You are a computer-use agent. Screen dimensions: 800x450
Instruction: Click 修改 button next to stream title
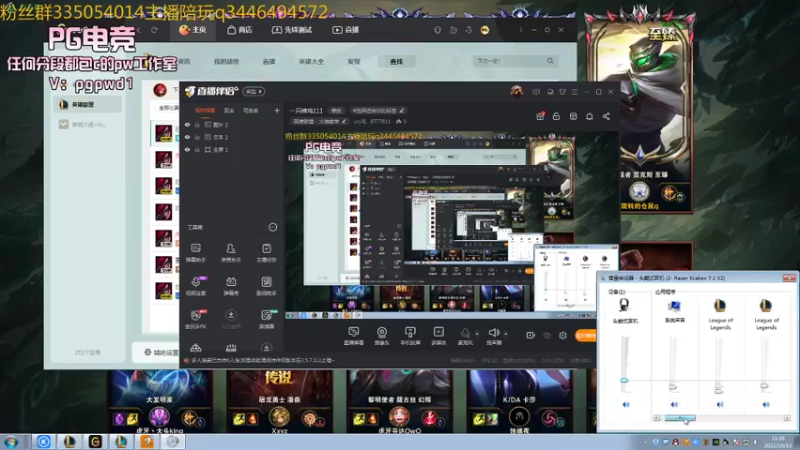pos(336,110)
